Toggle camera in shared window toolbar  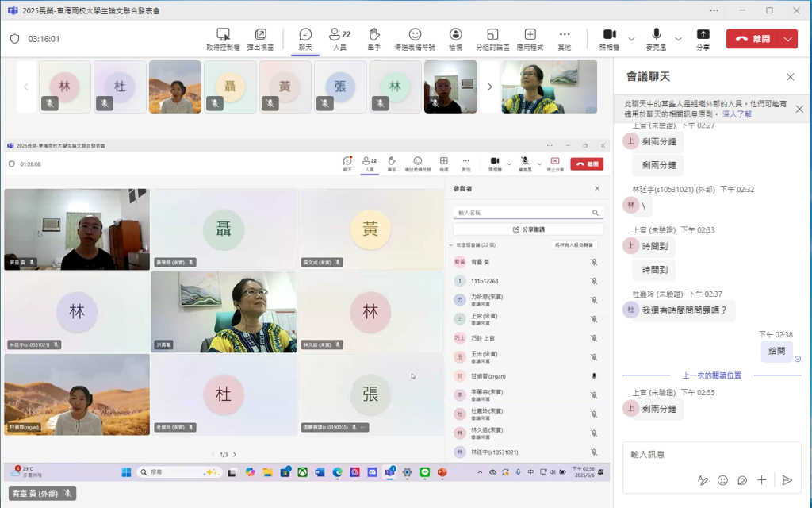(x=495, y=164)
